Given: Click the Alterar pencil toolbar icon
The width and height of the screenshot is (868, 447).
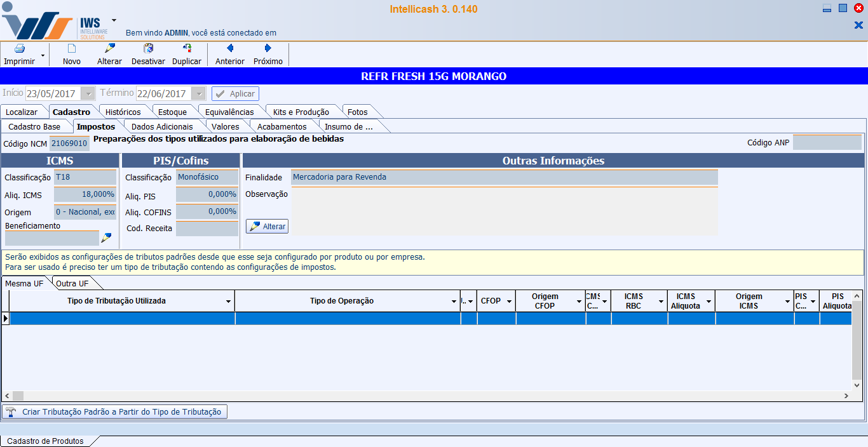Looking at the screenshot, I should tap(109, 49).
